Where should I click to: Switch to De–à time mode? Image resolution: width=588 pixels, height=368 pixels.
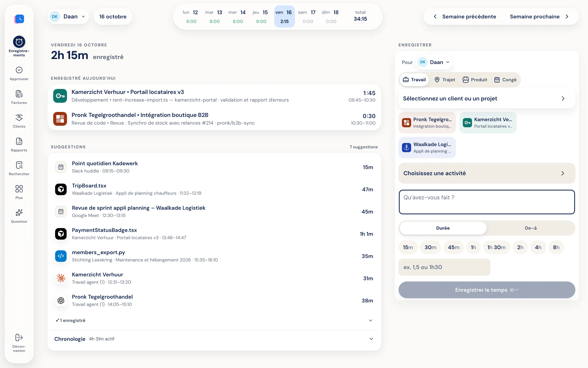(531, 228)
